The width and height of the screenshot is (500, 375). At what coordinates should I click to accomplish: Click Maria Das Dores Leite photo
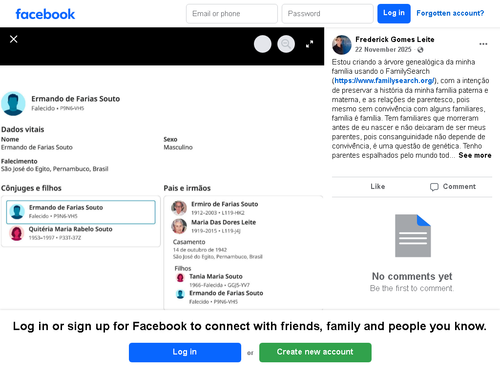(179, 226)
